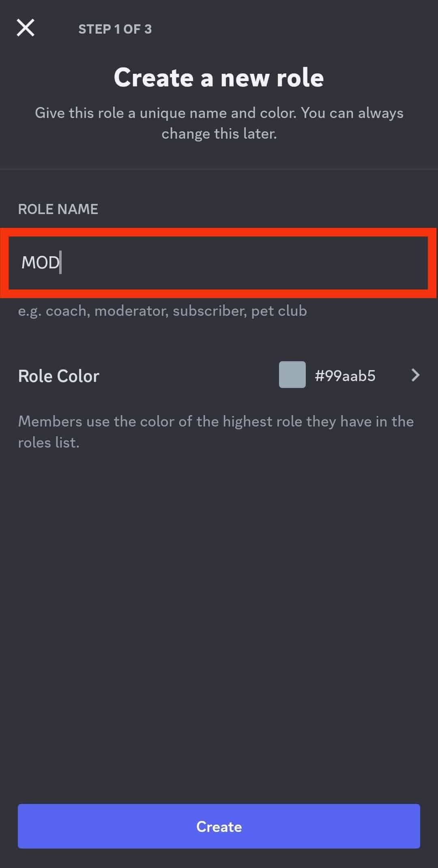
Task: Tap the empty area right of MOD in the field
Action: click(243, 263)
